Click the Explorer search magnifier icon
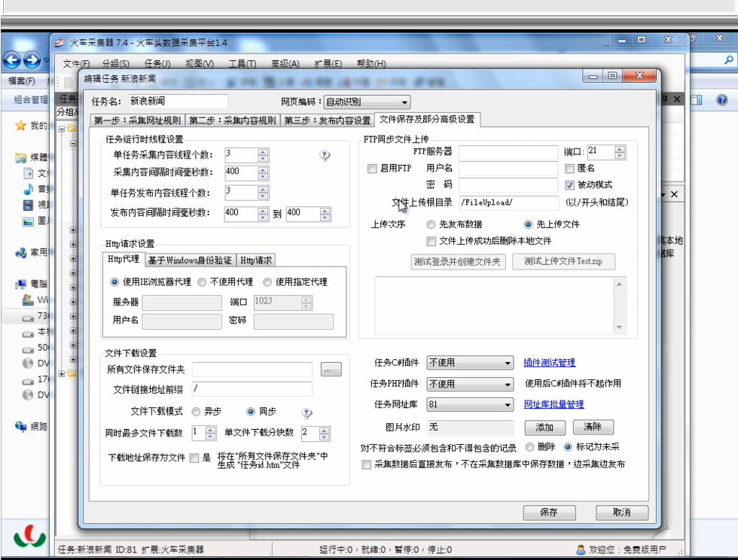Image resolution: width=738 pixels, height=560 pixels. 729,59
